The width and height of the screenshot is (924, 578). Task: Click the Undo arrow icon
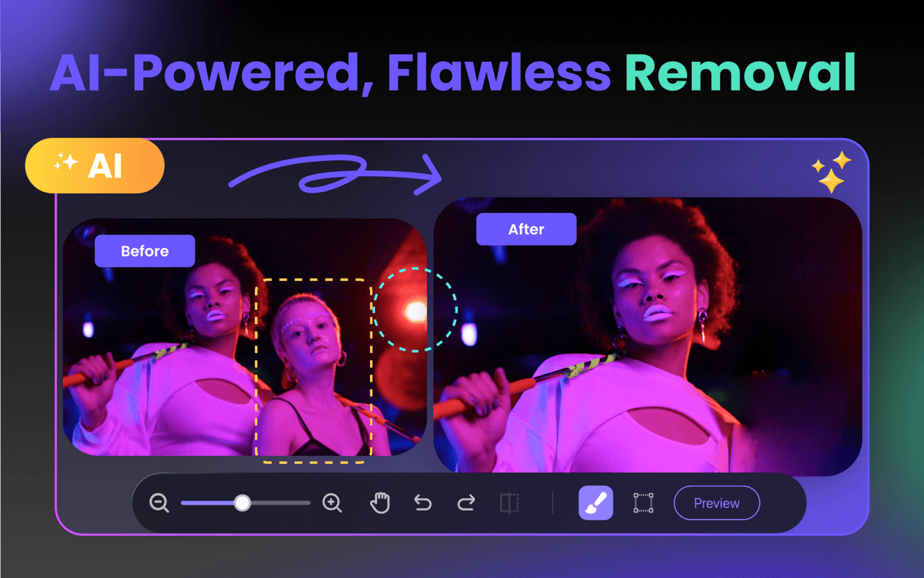tap(422, 503)
